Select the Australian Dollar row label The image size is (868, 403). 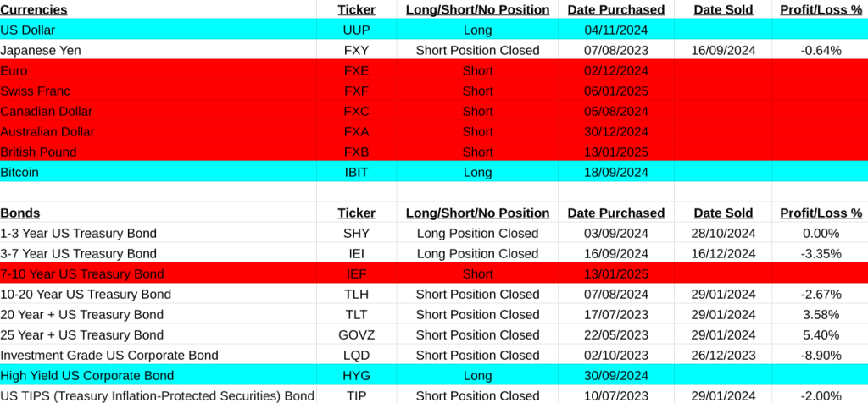point(47,131)
